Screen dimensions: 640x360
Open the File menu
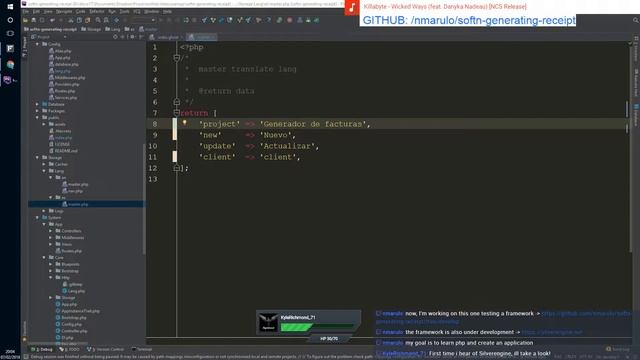tap(26, 11)
